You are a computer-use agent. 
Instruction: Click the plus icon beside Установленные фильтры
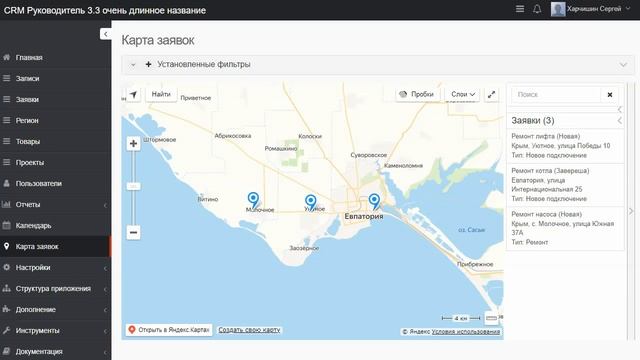tap(149, 64)
